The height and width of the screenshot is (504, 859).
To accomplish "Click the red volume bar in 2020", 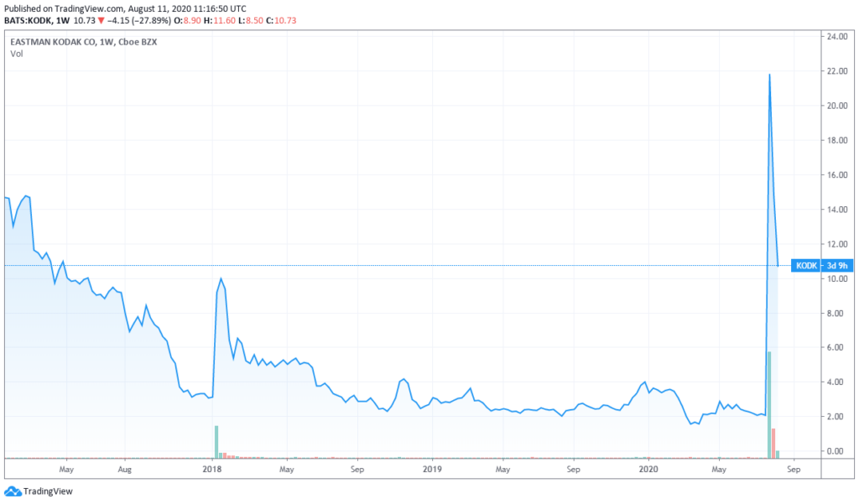I will (x=773, y=443).
